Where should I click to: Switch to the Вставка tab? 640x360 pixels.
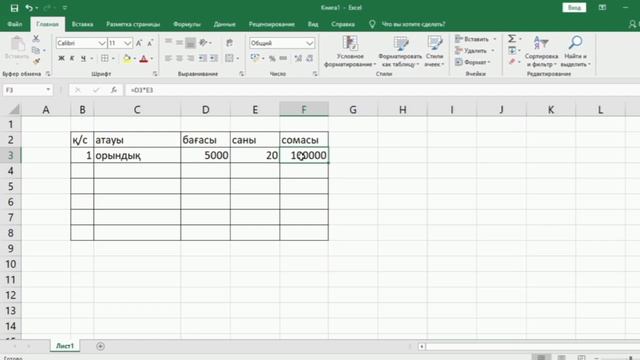click(x=82, y=24)
